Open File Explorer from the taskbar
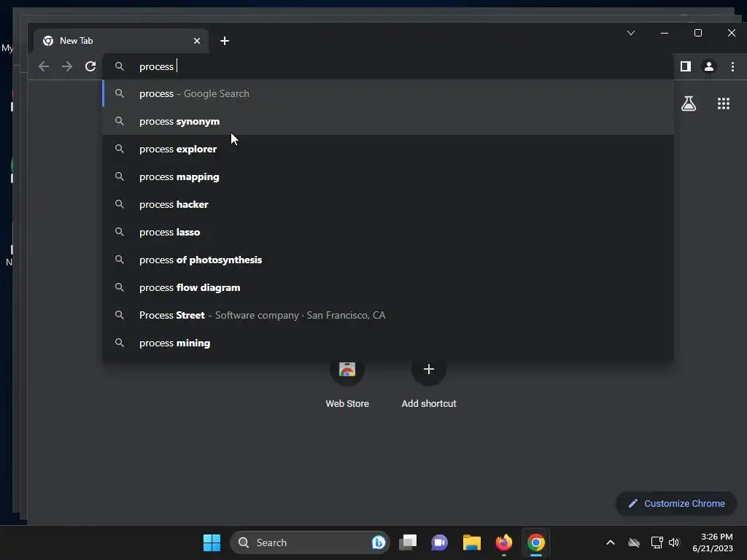 pyautogui.click(x=472, y=542)
